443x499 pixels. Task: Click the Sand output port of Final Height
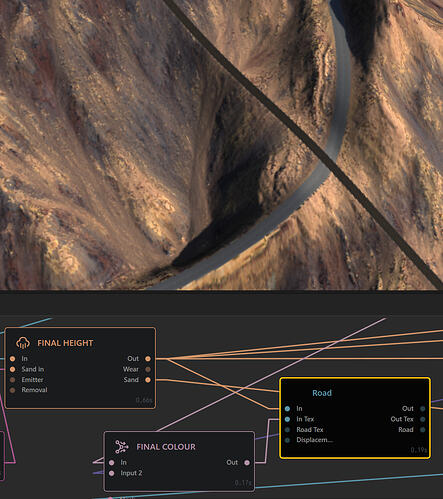[148, 380]
